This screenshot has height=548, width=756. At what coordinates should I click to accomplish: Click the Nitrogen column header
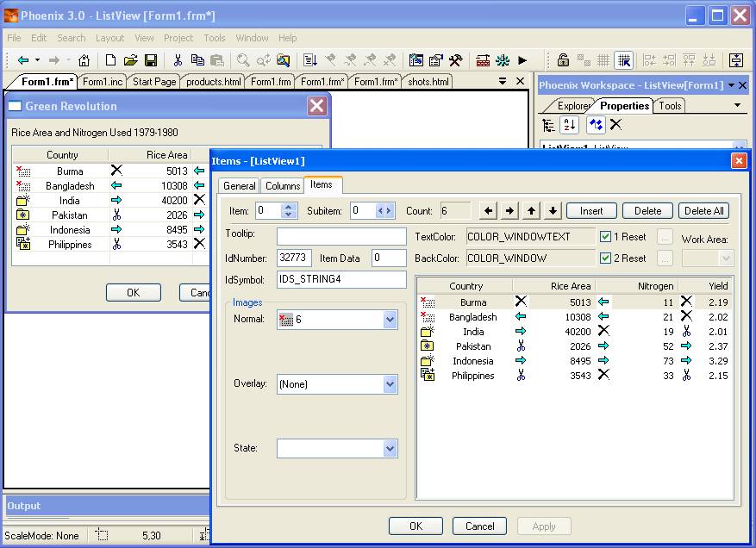[x=636, y=286]
